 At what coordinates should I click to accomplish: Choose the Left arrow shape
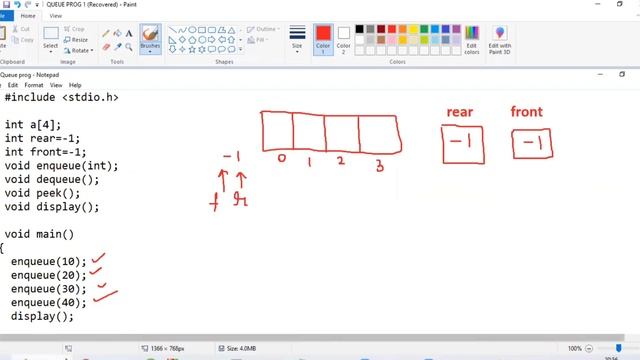tap(222, 40)
